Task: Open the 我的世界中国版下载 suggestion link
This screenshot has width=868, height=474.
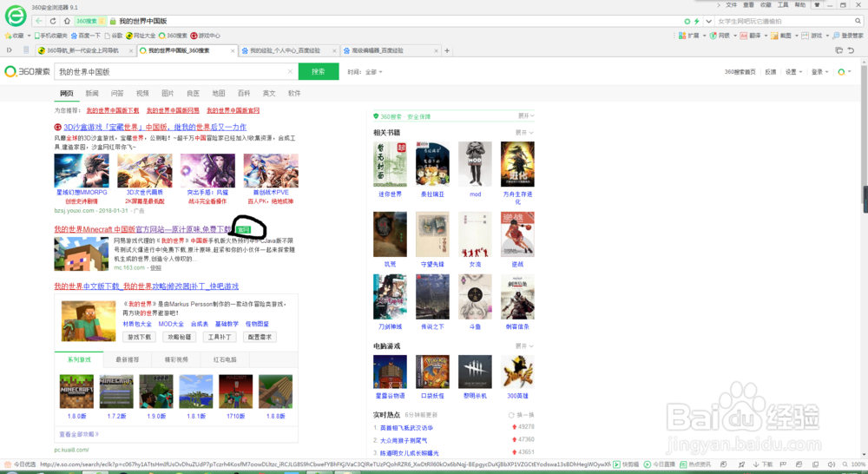Action: (113, 110)
